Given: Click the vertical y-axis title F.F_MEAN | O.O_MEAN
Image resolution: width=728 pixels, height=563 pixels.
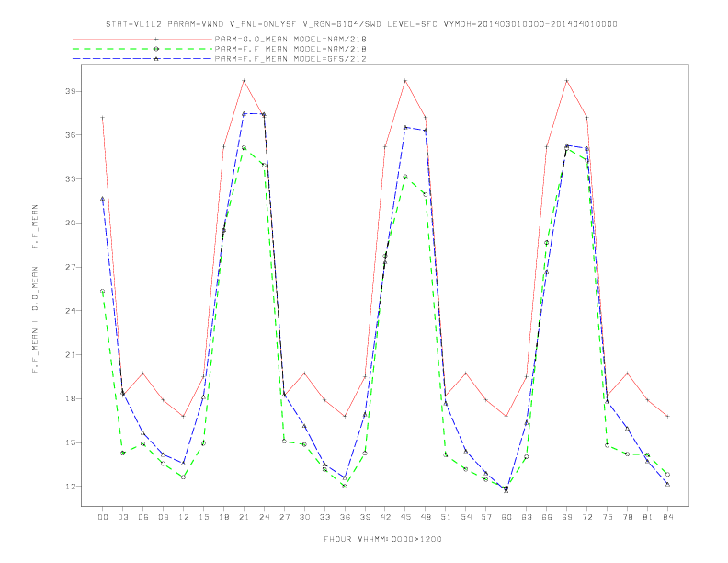Looking at the screenshot, I should (35, 289).
